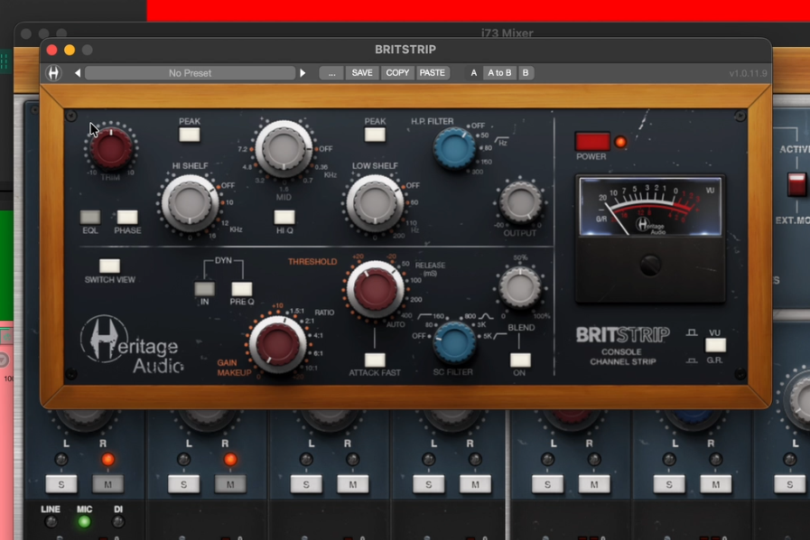
Task: Click the L indicator on first channel
Action: 61,459
